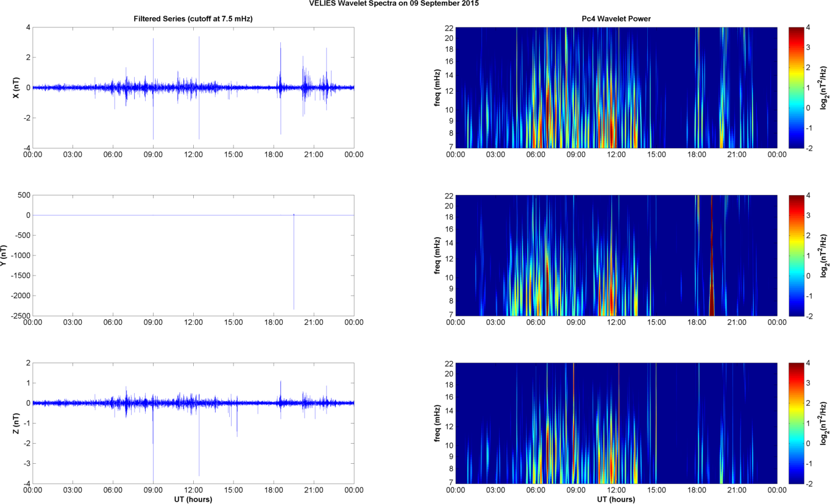Click the Filtered Series subplot title
The width and height of the screenshot is (830, 504).
[193, 19]
